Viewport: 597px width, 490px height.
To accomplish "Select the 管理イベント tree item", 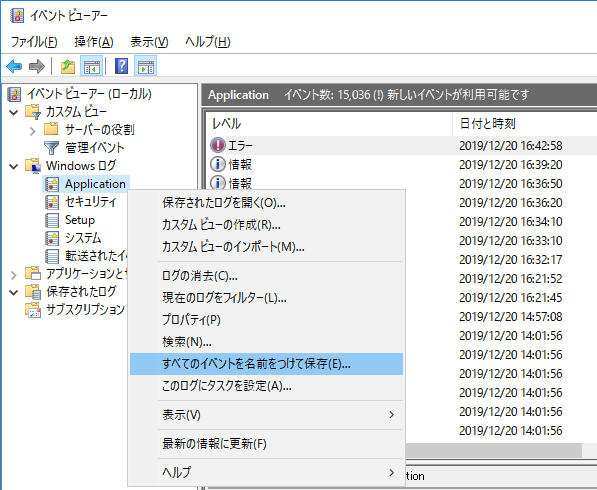I will point(94,148).
